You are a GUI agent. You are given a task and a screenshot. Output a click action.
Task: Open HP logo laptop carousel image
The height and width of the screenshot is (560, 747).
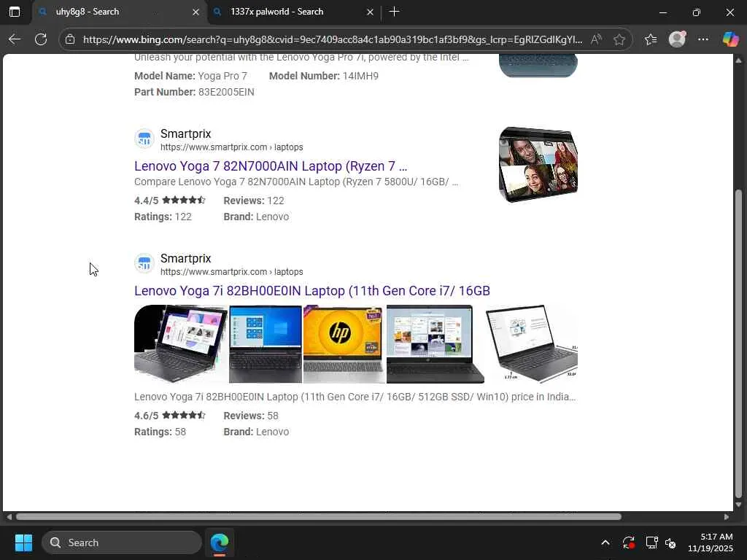344,344
